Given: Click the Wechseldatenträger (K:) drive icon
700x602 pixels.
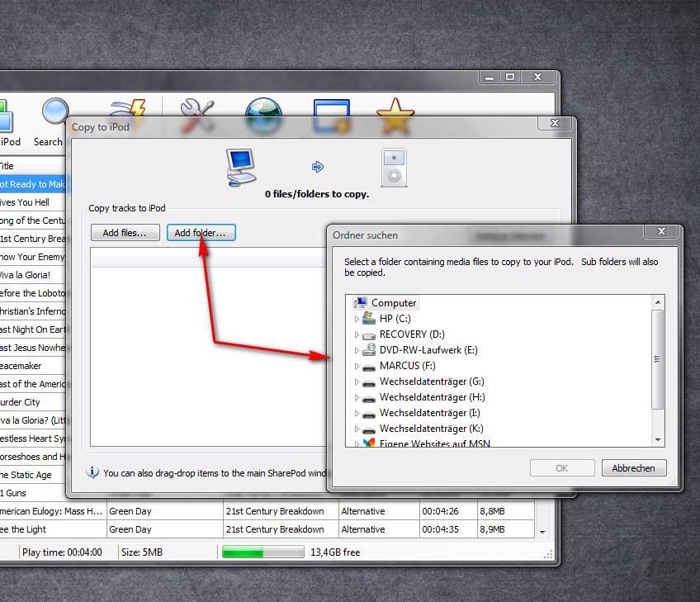Looking at the screenshot, I should tap(369, 429).
